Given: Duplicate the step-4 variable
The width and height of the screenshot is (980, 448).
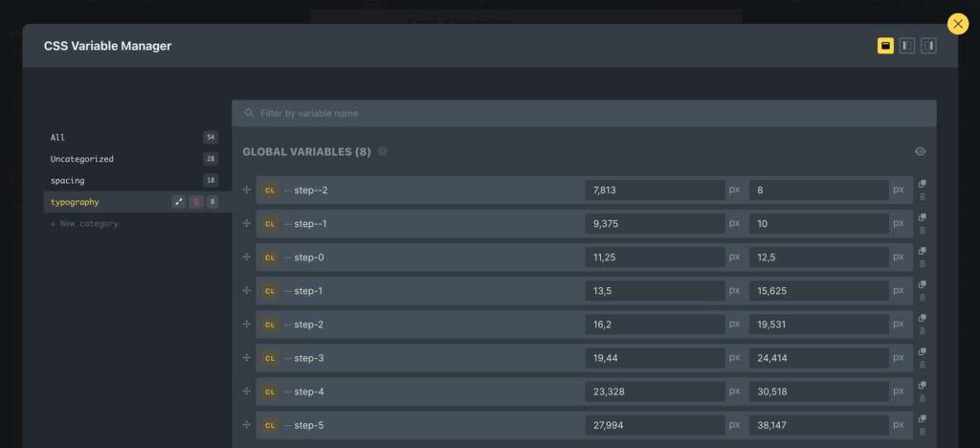Looking at the screenshot, I should pos(923,386).
